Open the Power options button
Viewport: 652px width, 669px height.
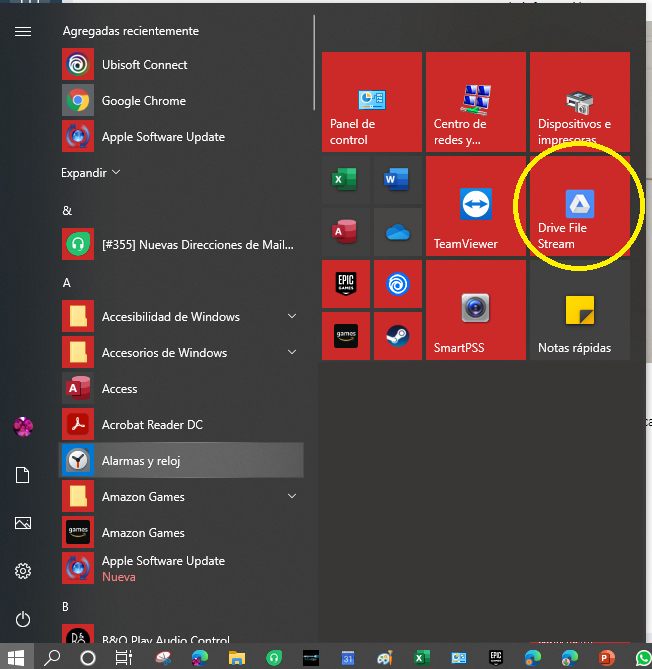23,619
